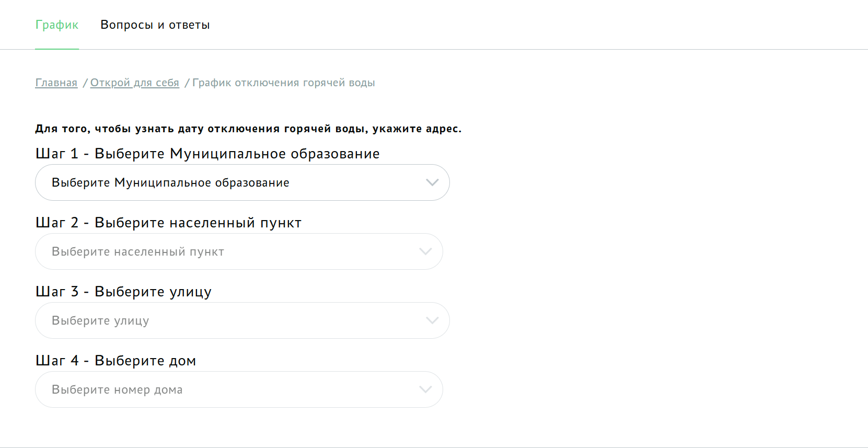Image resolution: width=868 pixels, height=448 pixels.
Task: Click the Шаг 4 Выберите дом heading
Action: click(115, 361)
